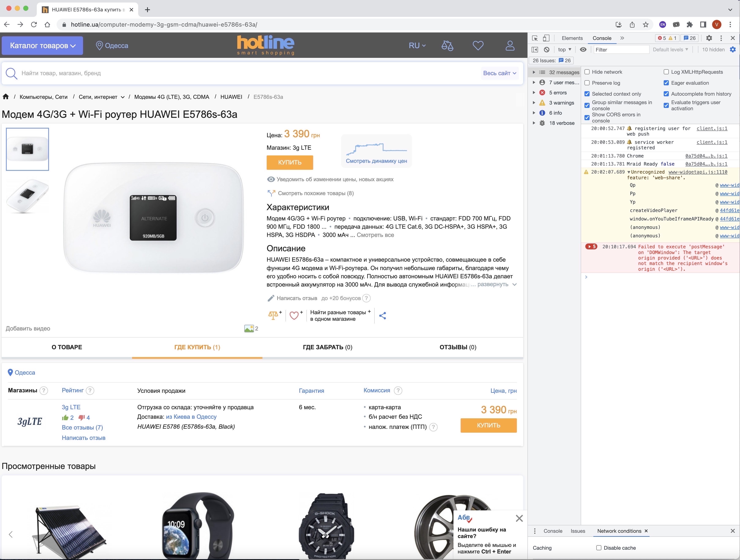The width and height of the screenshot is (740, 560).
Task: Open the Каталог товаров dropdown menu
Action: click(42, 45)
